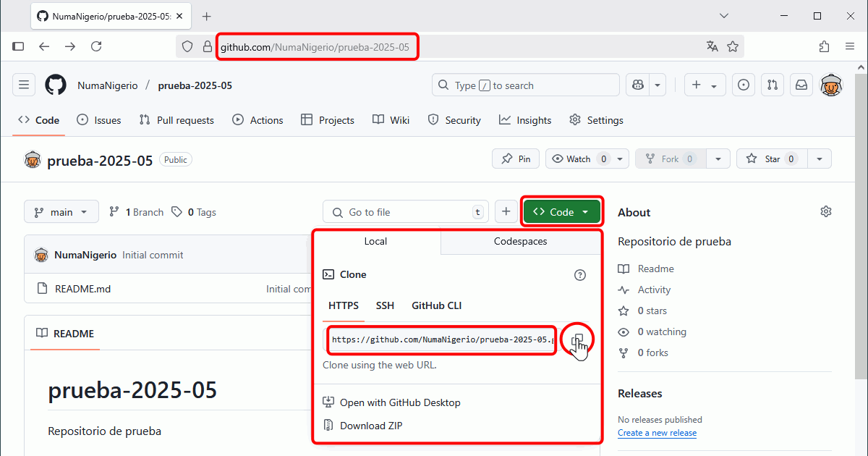Viewport: 868px width, 456px height.
Task: Reload the current page
Action: pyautogui.click(x=96, y=46)
